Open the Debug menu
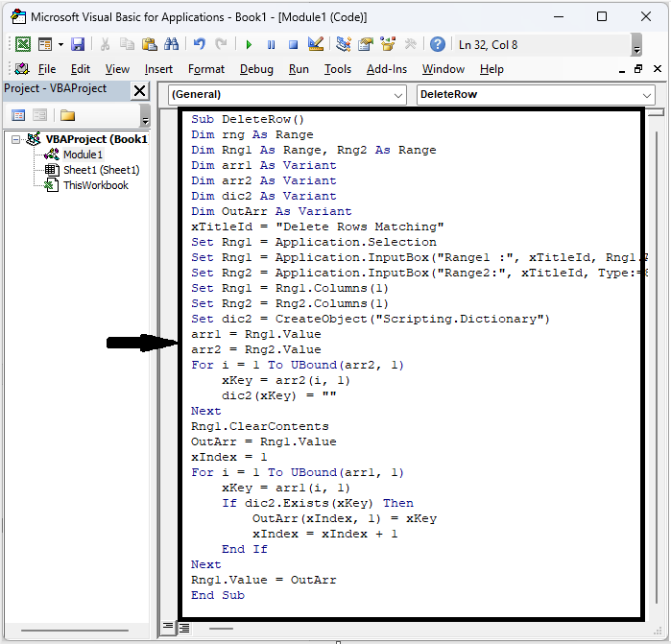This screenshot has width=671, height=644. (x=256, y=69)
